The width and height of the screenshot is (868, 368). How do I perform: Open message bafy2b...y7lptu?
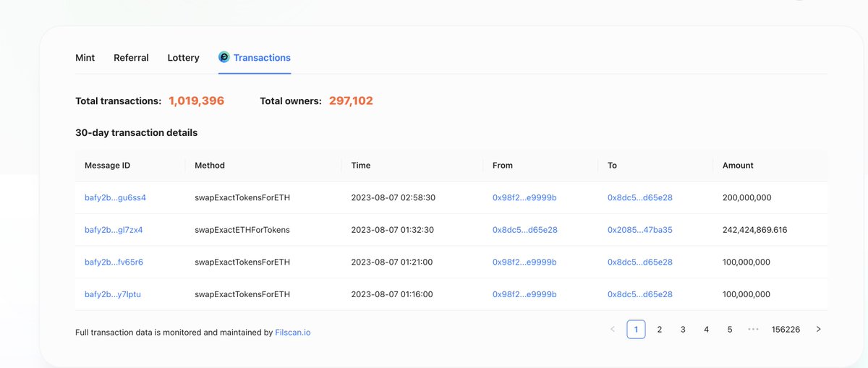tap(112, 294)
